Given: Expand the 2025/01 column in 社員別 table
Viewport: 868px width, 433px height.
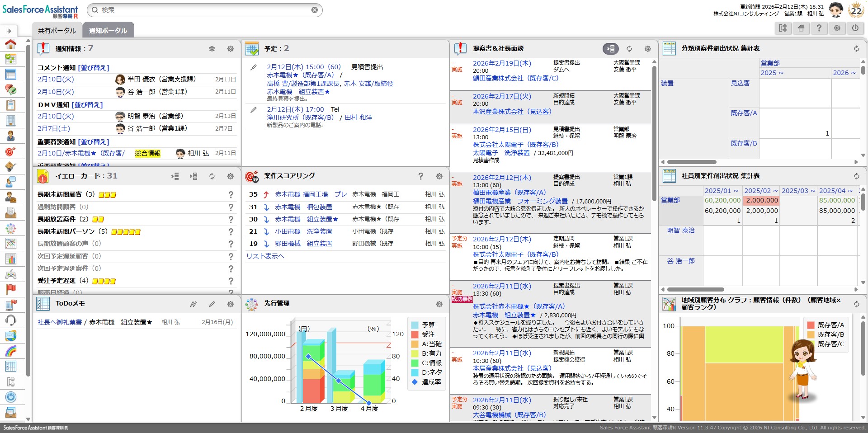Looking at the screenshot, I should point(722,191).
